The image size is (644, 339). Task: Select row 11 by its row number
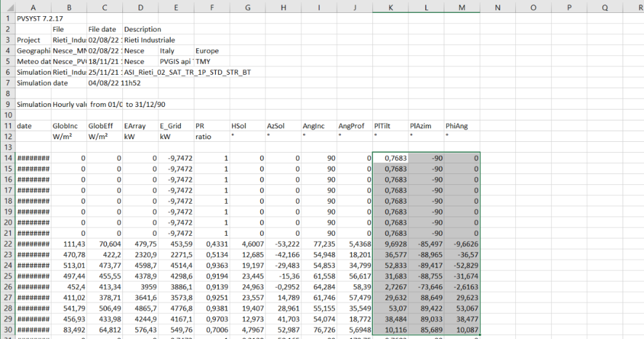(x=8, y=126)
